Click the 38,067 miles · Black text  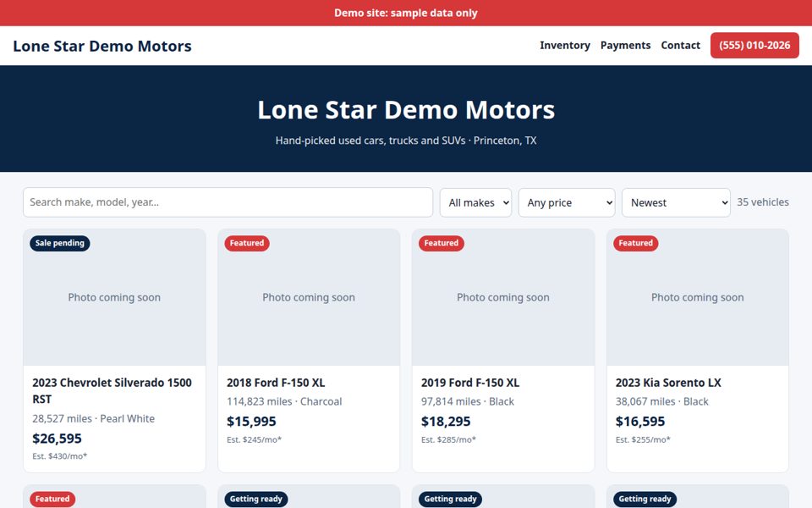click(661, 401)
